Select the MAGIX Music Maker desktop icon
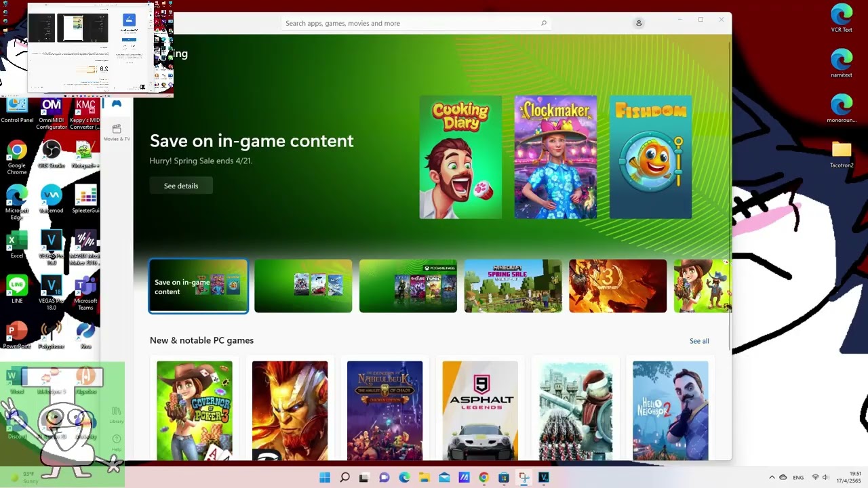Image resolution: width=868 pixels, height=488 pixels. 85,248
